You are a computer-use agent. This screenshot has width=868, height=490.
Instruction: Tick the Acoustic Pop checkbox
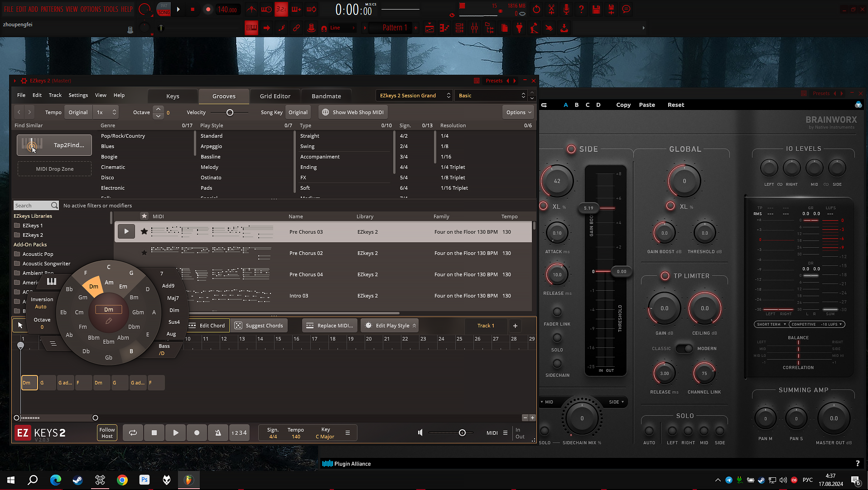(x=17, y=254)
